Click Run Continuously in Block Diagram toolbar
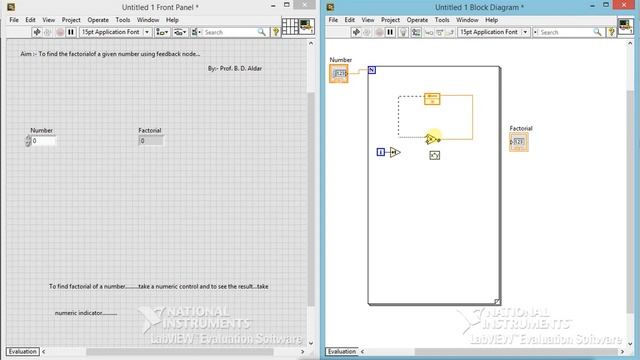Screen dimensions: 640x360 [x=367, y=32]
